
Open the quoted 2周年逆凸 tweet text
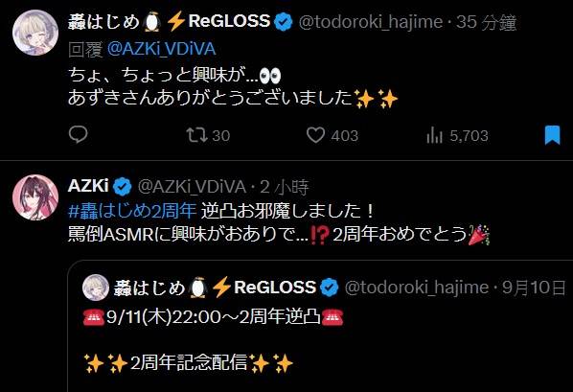click(213, 316)
